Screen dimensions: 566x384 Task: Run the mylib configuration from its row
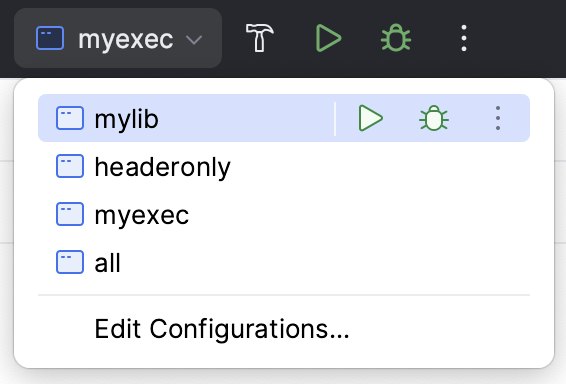(x=370, y=118)
